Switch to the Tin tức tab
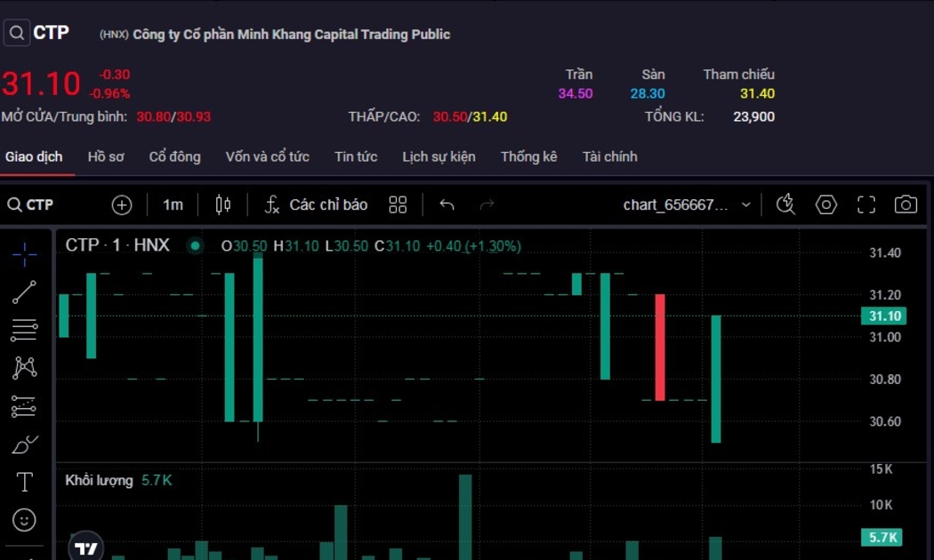This screenshot has height=560, width=934. pyautogui.click(x=356, y=157)
